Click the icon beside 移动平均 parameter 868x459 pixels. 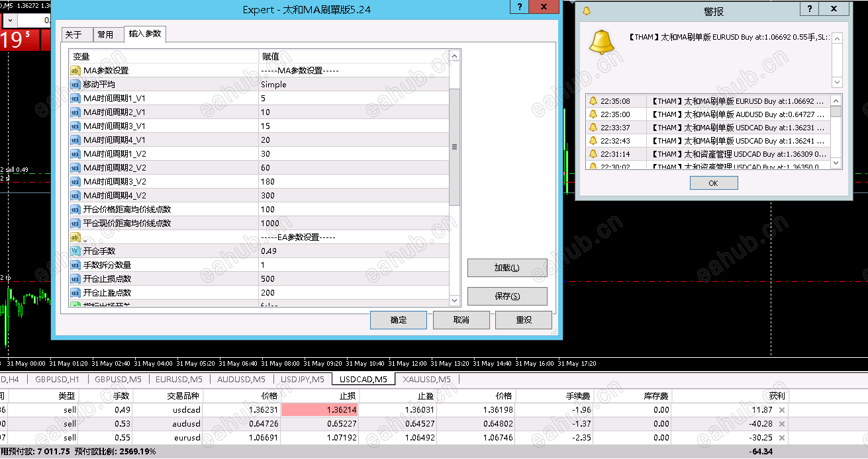tap(75, 85)
